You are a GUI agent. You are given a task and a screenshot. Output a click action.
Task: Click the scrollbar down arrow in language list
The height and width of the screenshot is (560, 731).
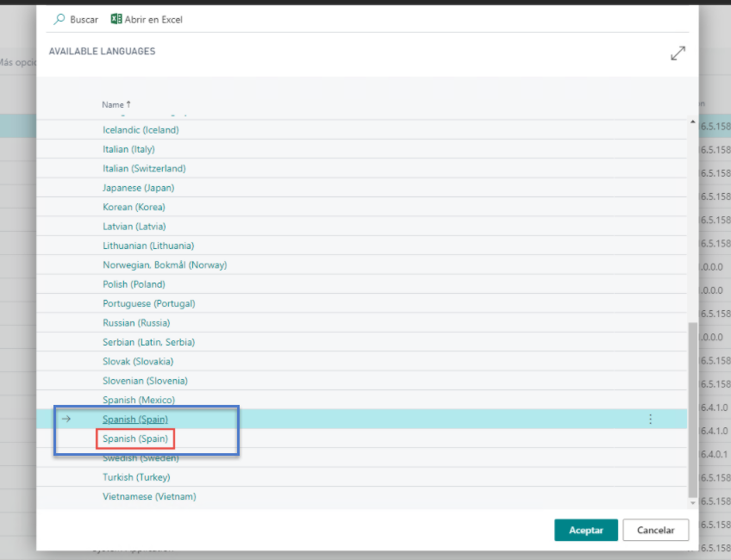[x=693, y=502]
